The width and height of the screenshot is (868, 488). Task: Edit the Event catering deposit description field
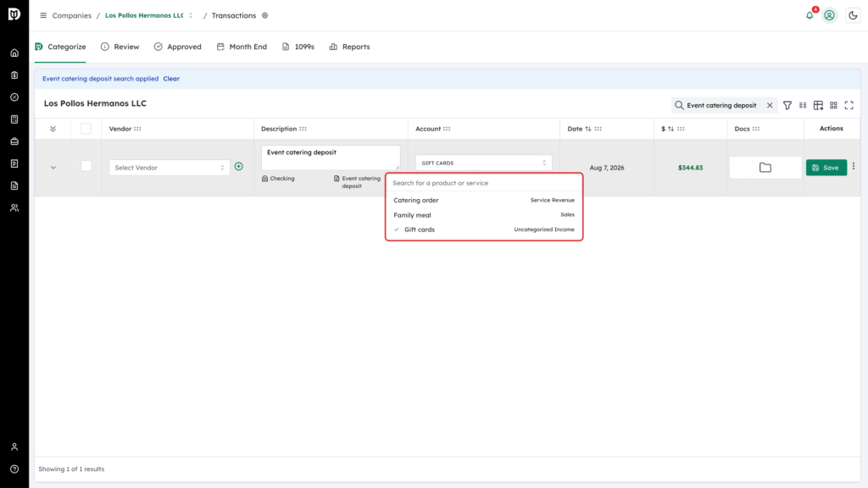coord(331,158)
